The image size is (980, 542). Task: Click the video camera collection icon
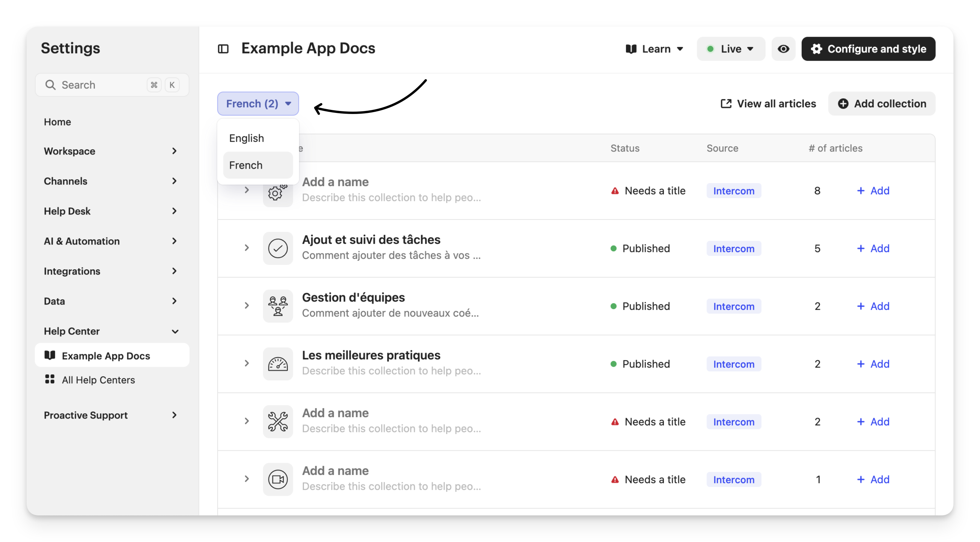click(x=278, y=479)
